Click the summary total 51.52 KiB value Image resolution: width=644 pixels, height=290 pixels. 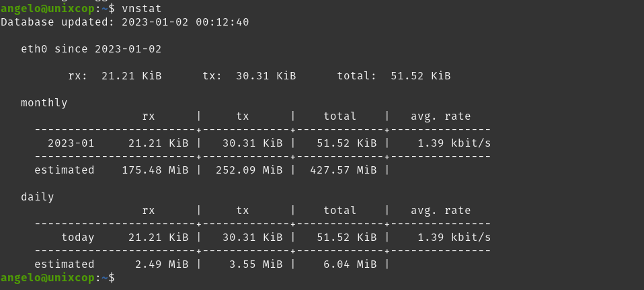pos(421,75)
